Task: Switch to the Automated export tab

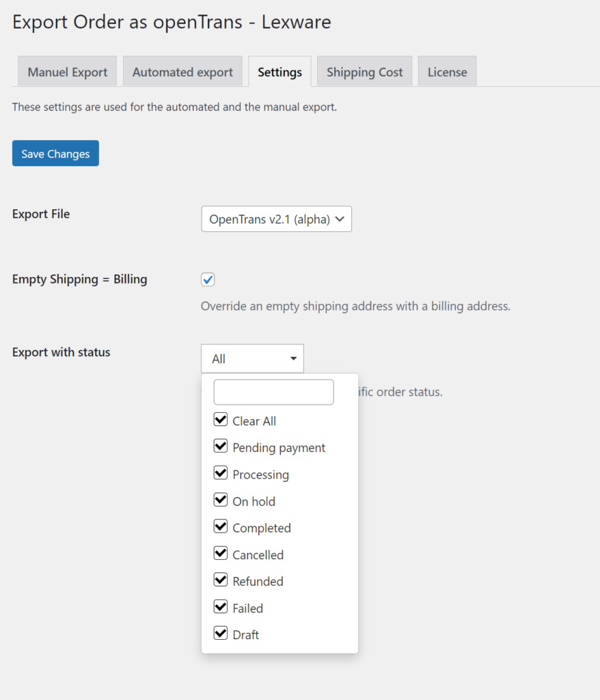Action: click(182, 71)
